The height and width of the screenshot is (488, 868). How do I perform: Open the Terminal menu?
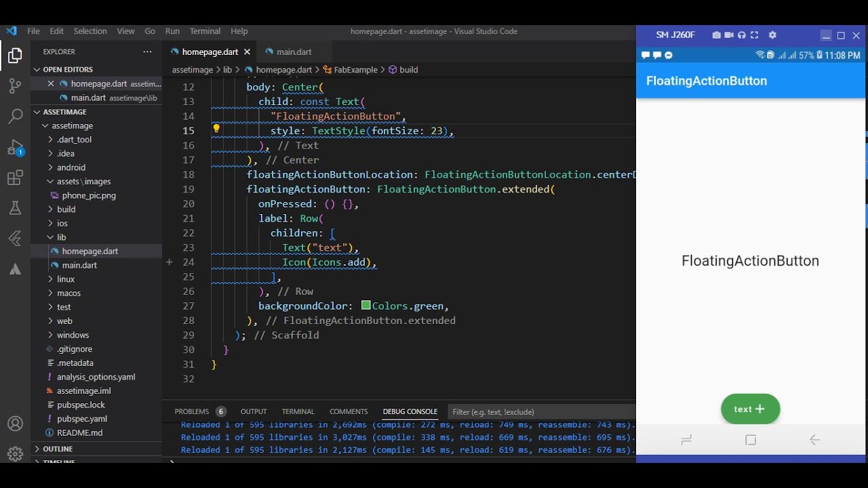pos(205,31)
